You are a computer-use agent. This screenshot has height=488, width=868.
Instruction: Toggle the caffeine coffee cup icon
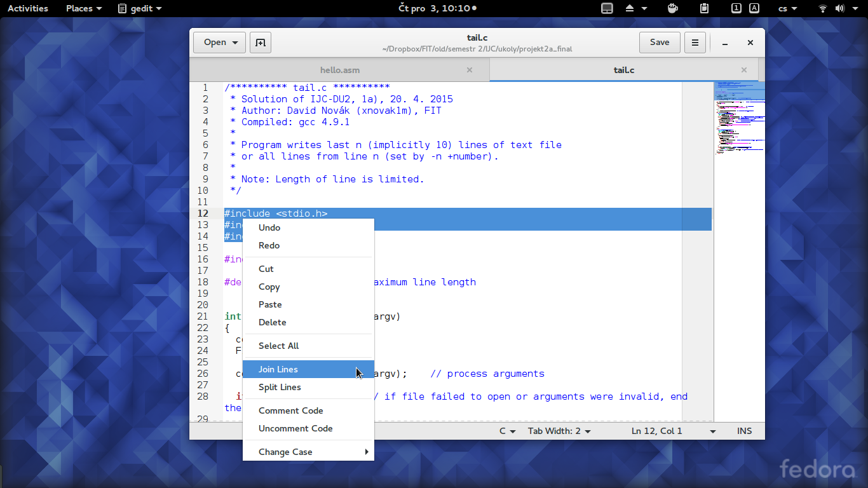(673, 8)
